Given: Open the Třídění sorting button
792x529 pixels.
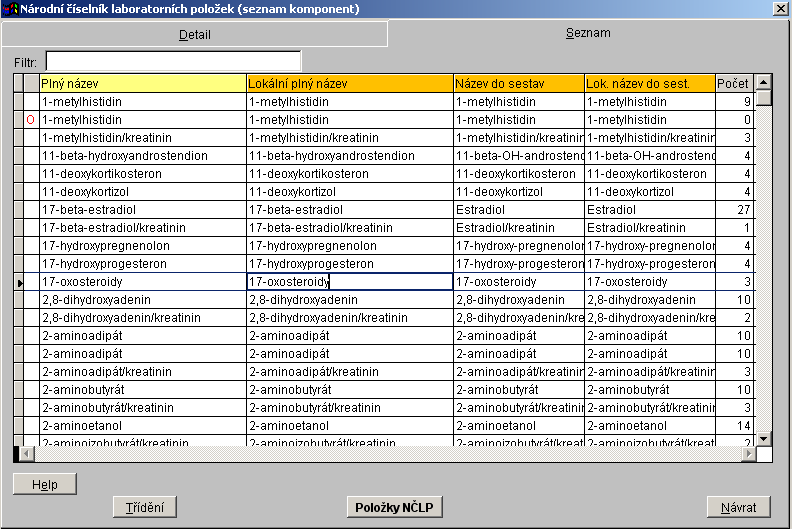Looking at the screenshot, I should (145, 507).
